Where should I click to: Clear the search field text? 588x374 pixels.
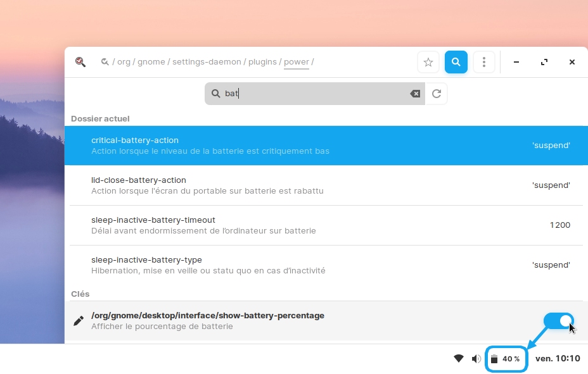click(415, 94)
